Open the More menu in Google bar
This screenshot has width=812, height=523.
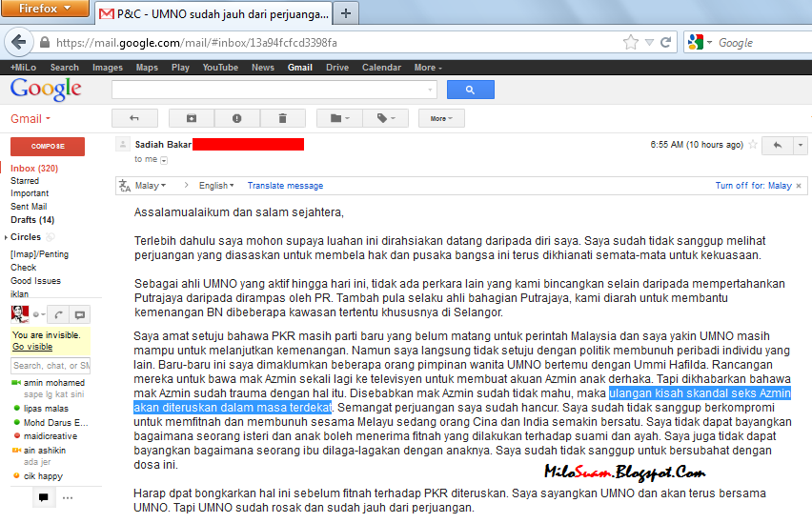pyautogui.click(x=428, y=68)
